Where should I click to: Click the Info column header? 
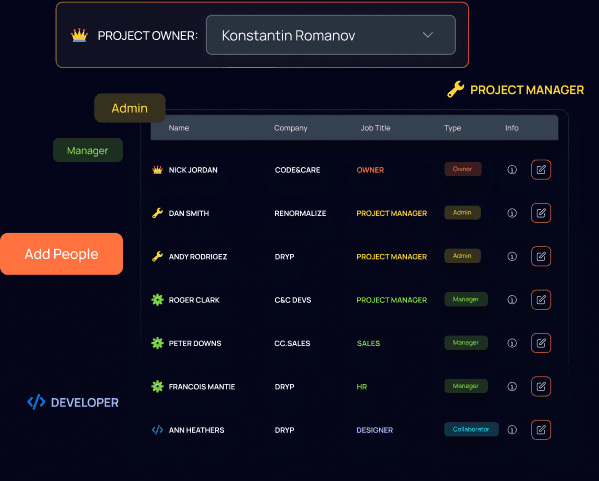pos(512,128)
